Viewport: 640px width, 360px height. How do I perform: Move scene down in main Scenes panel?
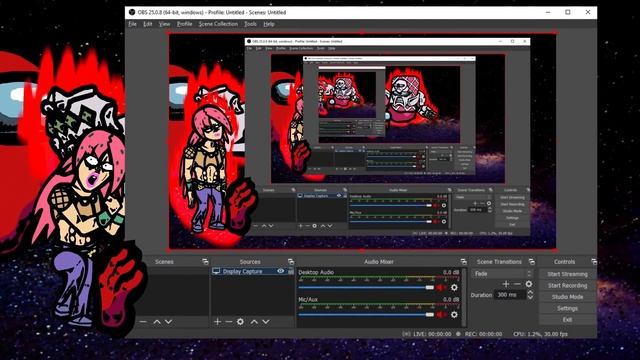tap(168, 322)
